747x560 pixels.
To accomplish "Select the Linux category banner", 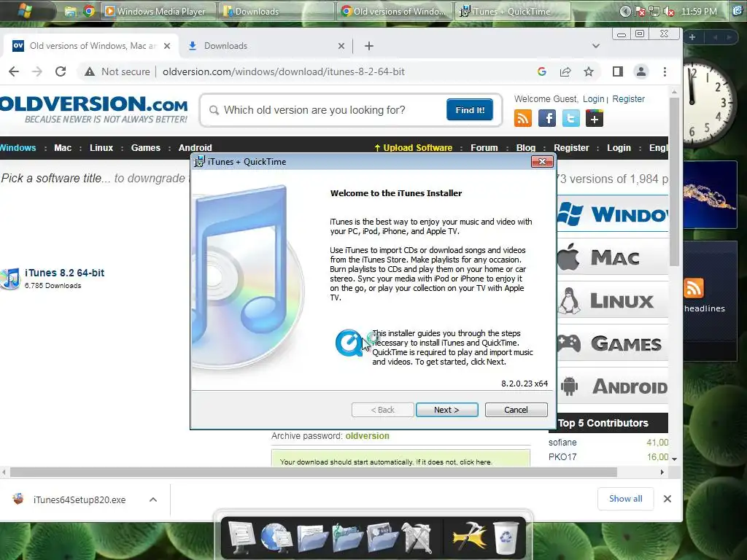I will pyautogui.click(x=613, y=300).
